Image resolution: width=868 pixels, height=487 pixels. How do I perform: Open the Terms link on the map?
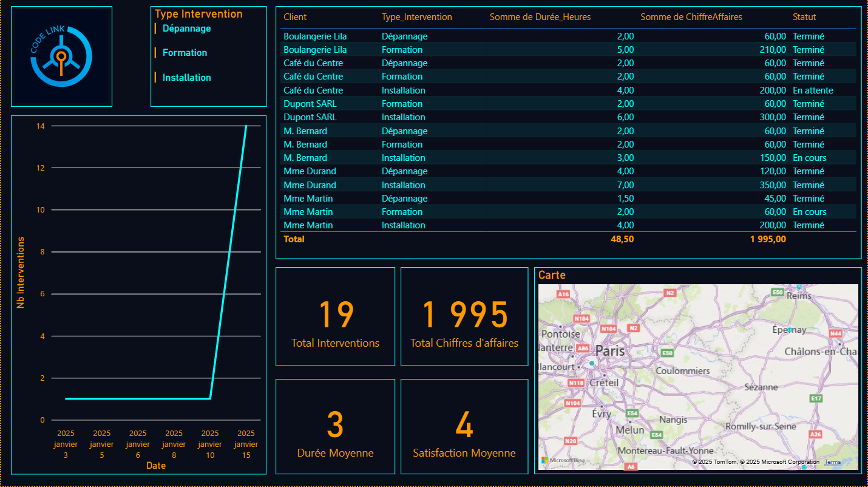[832, 461]
